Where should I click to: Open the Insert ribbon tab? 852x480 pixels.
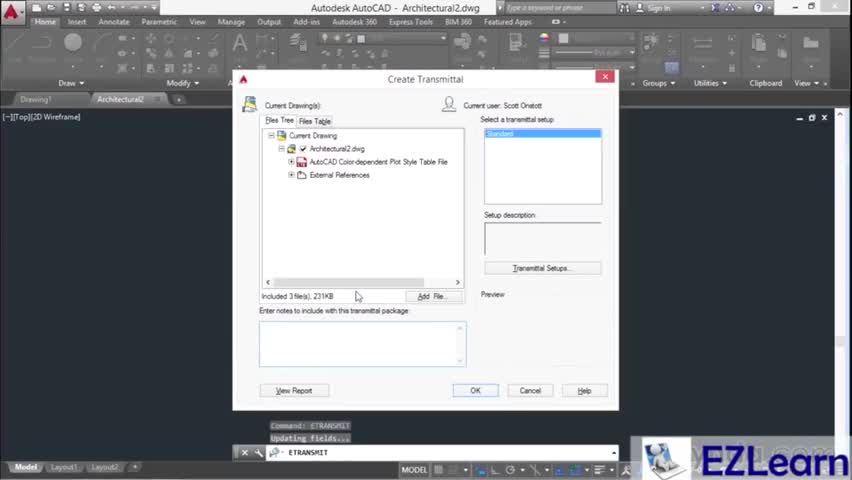click(77, 22)
